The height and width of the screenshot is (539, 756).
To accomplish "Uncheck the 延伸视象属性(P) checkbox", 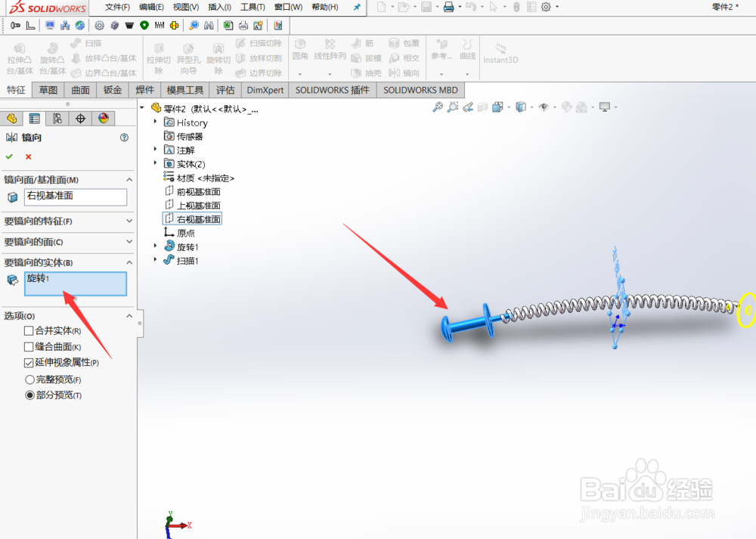I will point(29,363).
